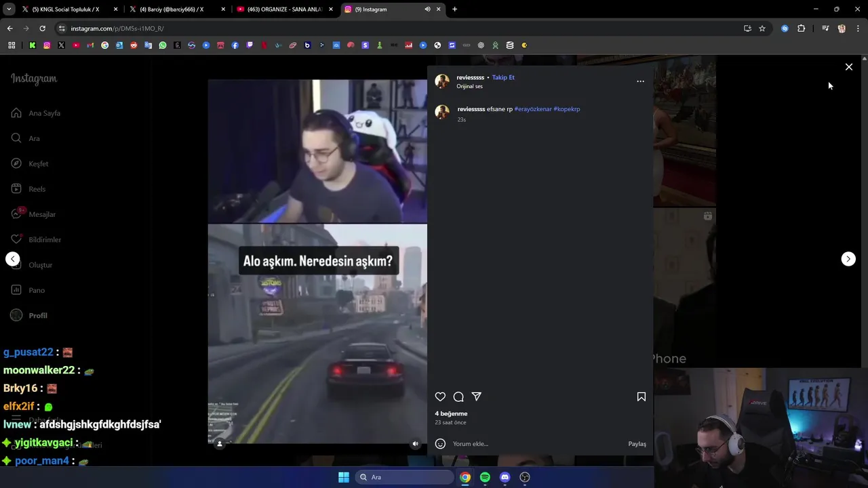Open reviesssss profile avatar in header
The image size is (868, 488).
(x=442, y=81)
